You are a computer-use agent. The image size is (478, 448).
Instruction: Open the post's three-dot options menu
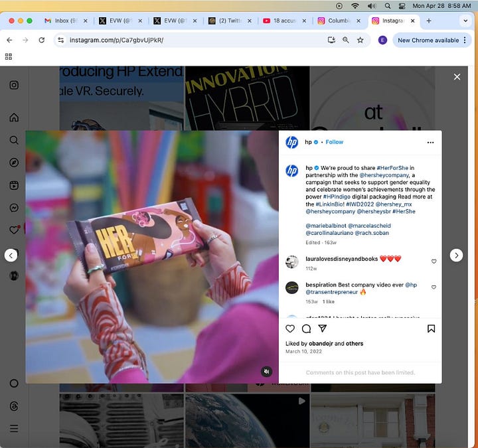point(430,142)
